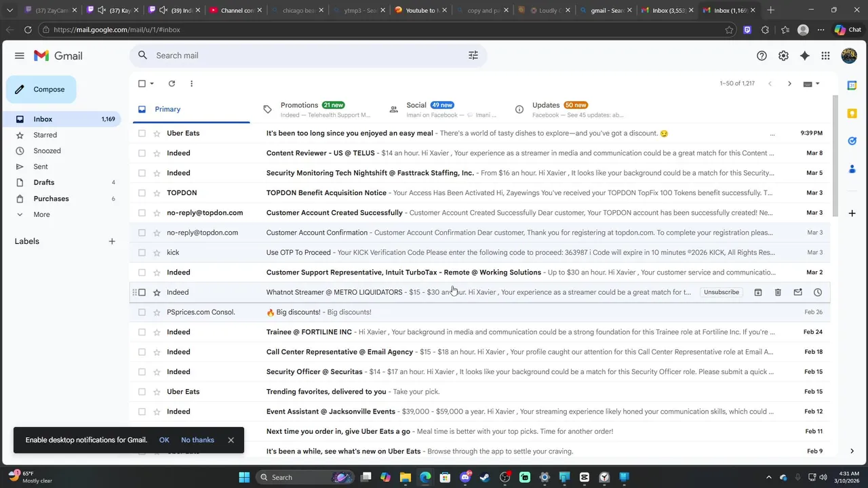Open Google Keep side panel icon
The width and height of the screenshot is (868, 488).
tap(852, 113)
